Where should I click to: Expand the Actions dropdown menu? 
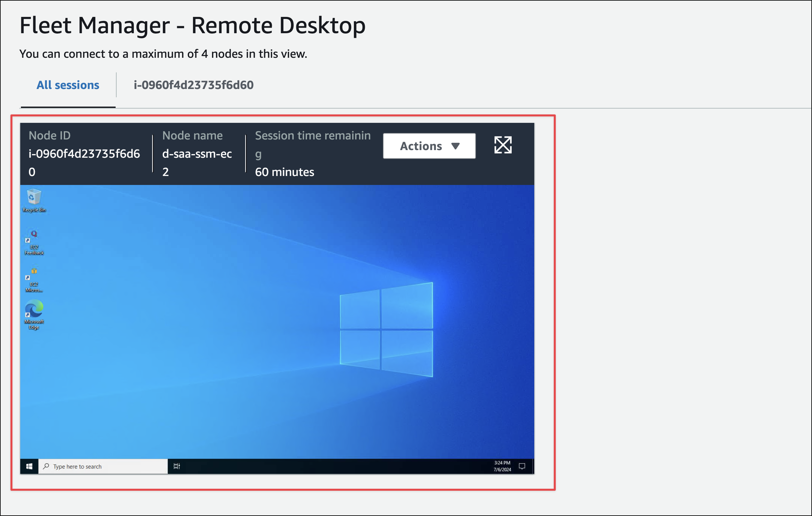pyautogui.click(x=429, y=146)
